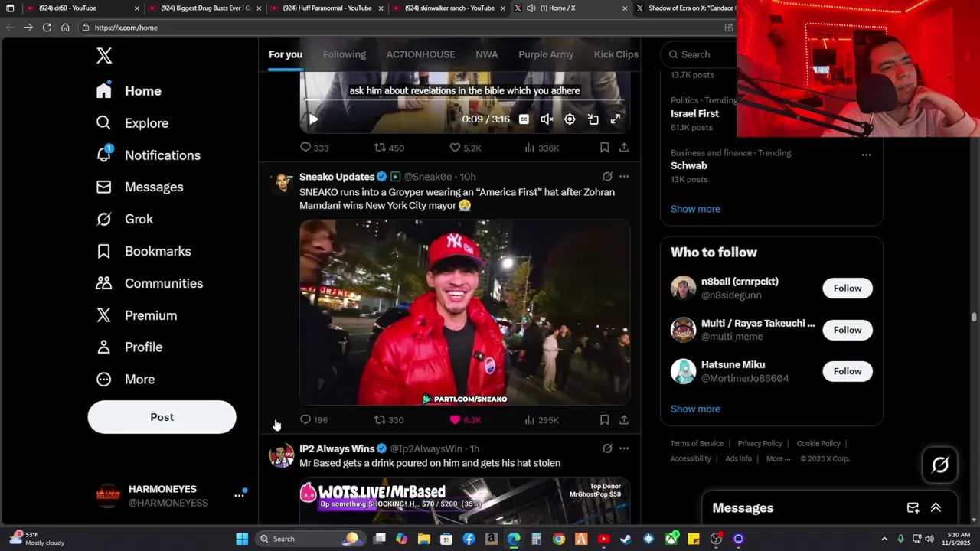
Task: Open video settings gear
Action: (570, 119)
